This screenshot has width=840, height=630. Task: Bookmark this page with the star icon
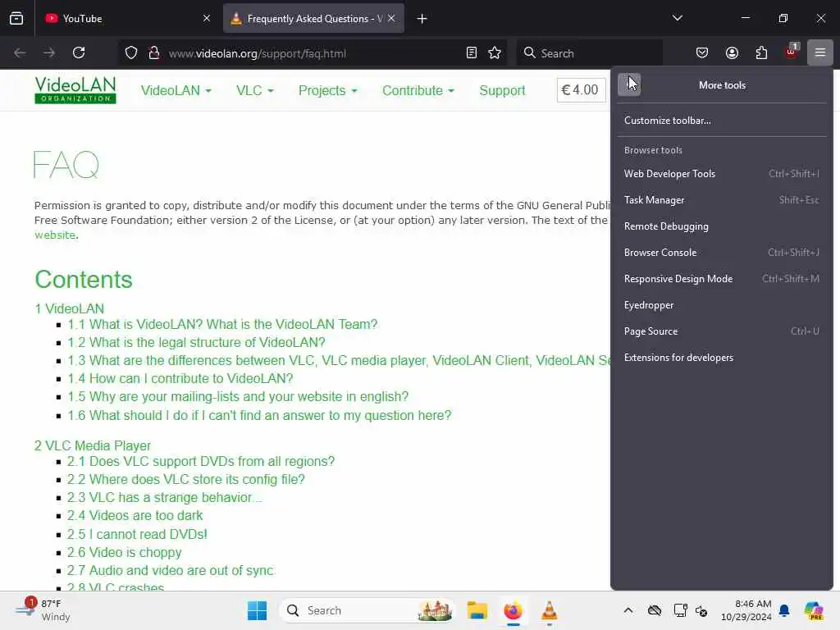click(495, 52)
